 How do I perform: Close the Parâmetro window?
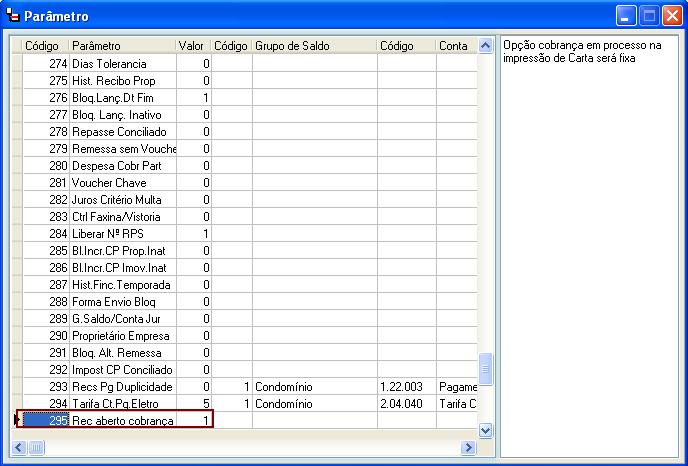(671, 16)
